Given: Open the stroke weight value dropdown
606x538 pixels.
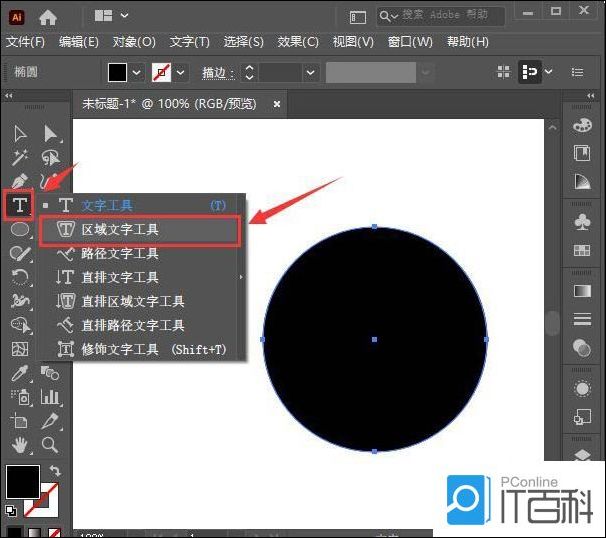Looking at the screenshot, I should click(x=310, y=72).
